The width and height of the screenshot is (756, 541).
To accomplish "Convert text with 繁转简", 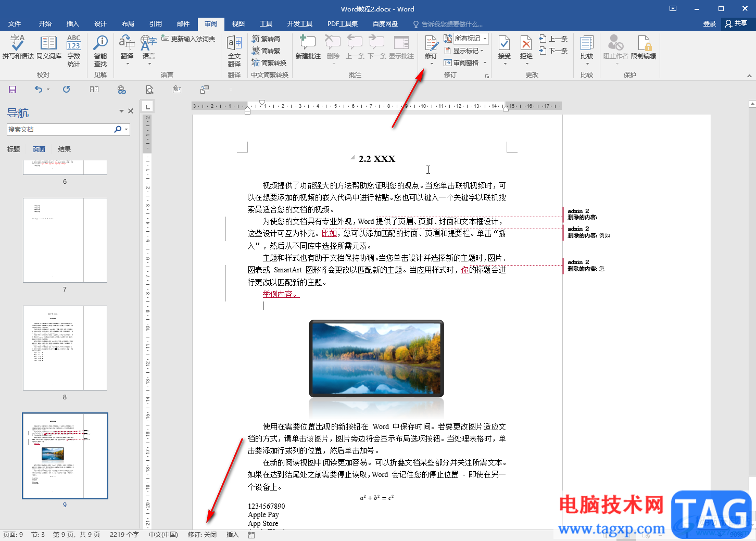I will coord(266,39).
